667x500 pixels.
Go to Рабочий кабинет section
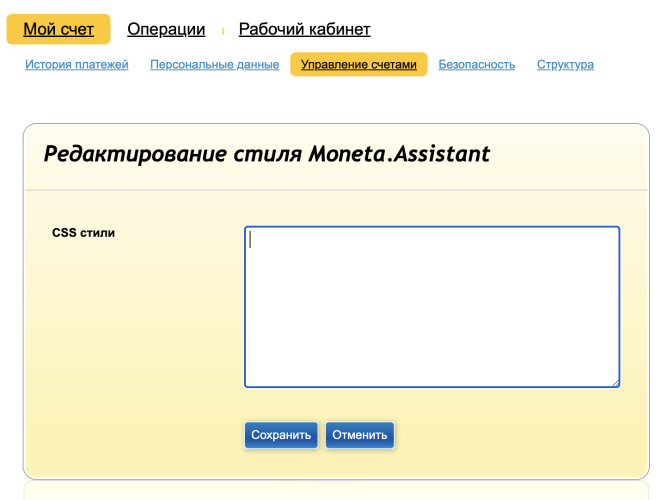pos(304,30)
